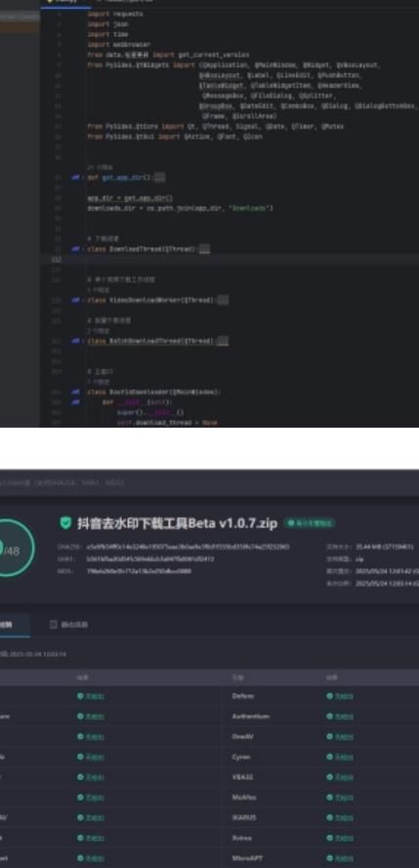The image size is (419, 868).
Task: Open the OneAV engine result link
Action: tap(344, 736)
